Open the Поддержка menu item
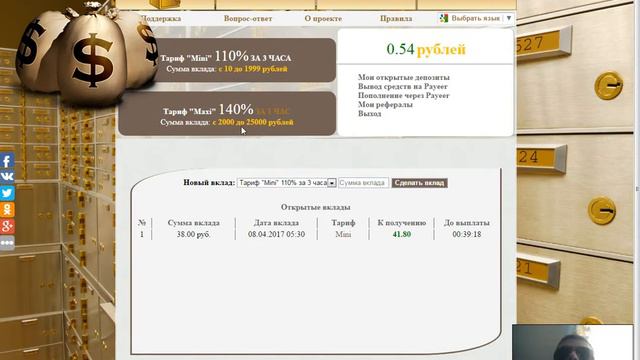Screen dimensions: 640x360 pyautogui.click(x=161, y=18)
